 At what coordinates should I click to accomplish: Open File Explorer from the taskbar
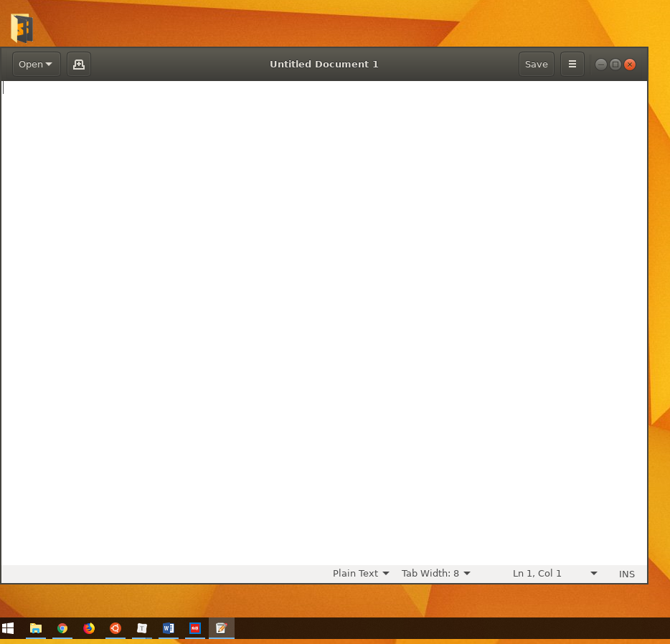coord(36,628)
